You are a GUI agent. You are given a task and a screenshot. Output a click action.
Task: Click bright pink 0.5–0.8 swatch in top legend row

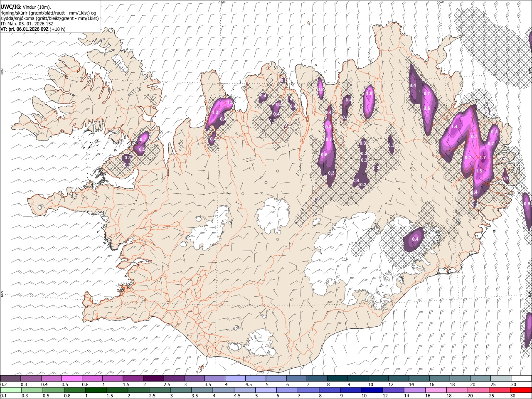(72, 379)
